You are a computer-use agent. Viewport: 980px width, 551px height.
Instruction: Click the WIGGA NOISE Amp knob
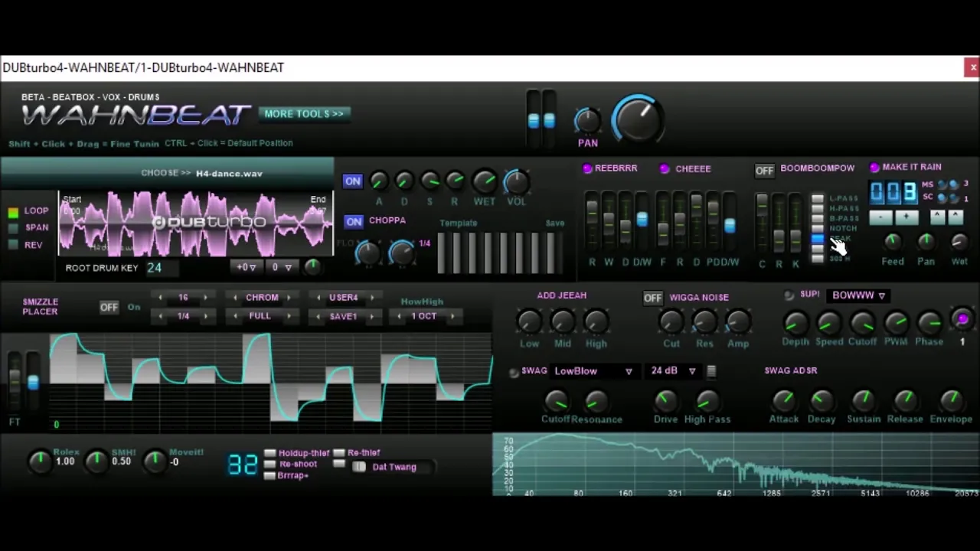pyautogui.click(x=738, y=322)
